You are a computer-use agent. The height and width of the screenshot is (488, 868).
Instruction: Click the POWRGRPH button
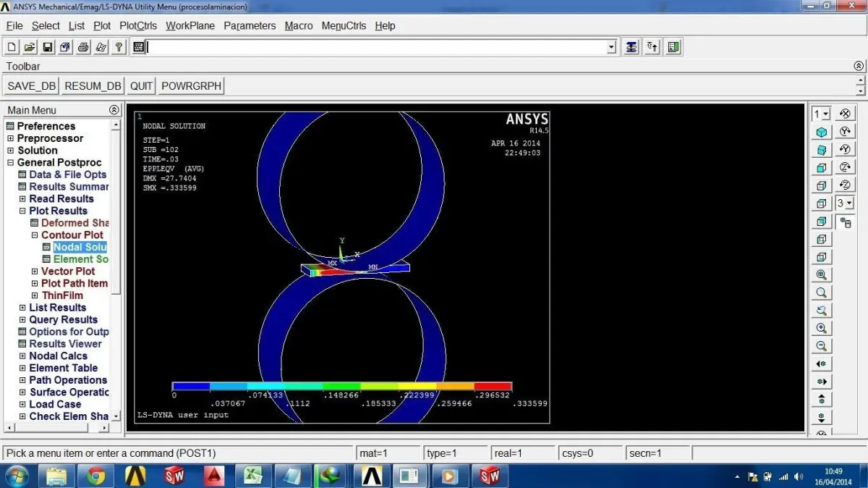click(x=191, y=86)
